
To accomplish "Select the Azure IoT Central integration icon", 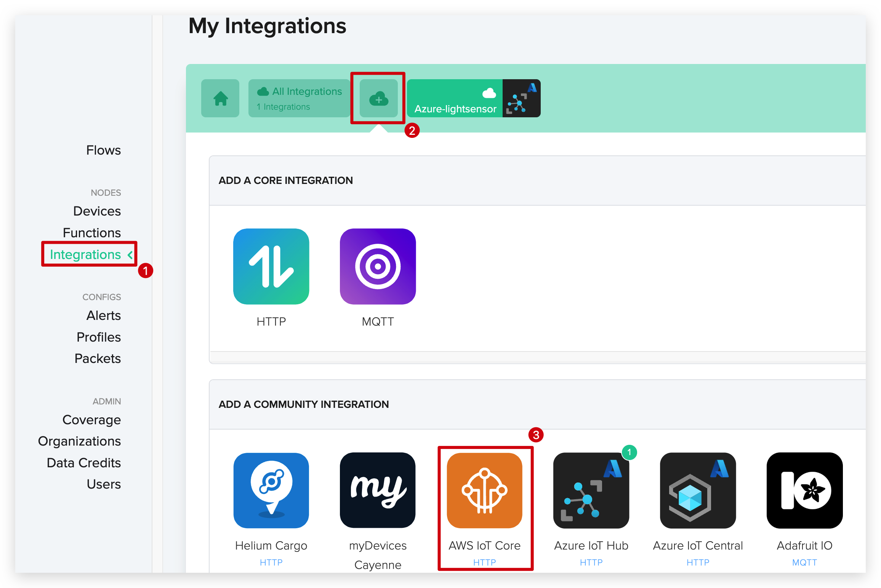I will pos(698,490).
